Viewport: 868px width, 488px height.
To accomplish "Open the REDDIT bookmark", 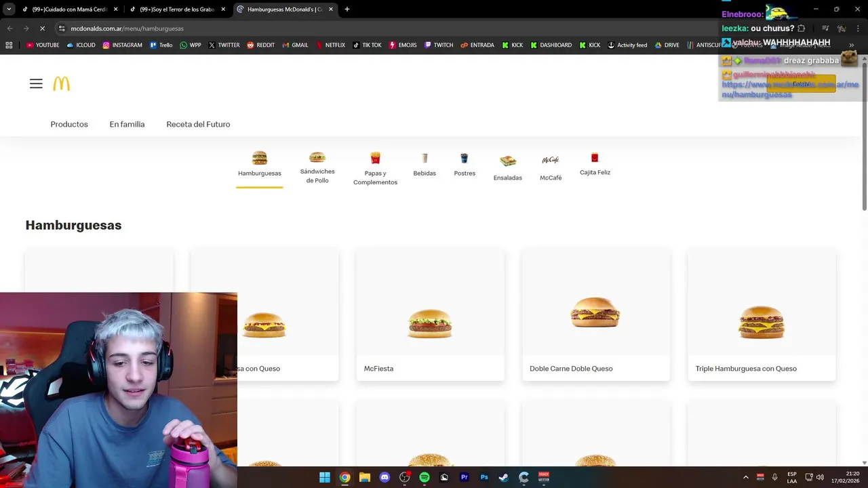I will coord(261,45).
